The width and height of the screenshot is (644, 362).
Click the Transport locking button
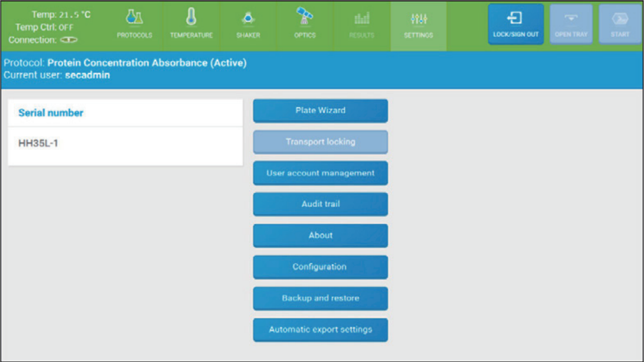320,142
